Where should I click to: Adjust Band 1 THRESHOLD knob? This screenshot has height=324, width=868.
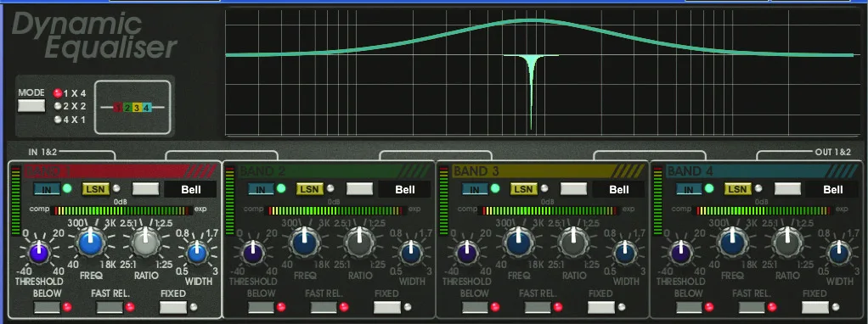click(39, 253)
